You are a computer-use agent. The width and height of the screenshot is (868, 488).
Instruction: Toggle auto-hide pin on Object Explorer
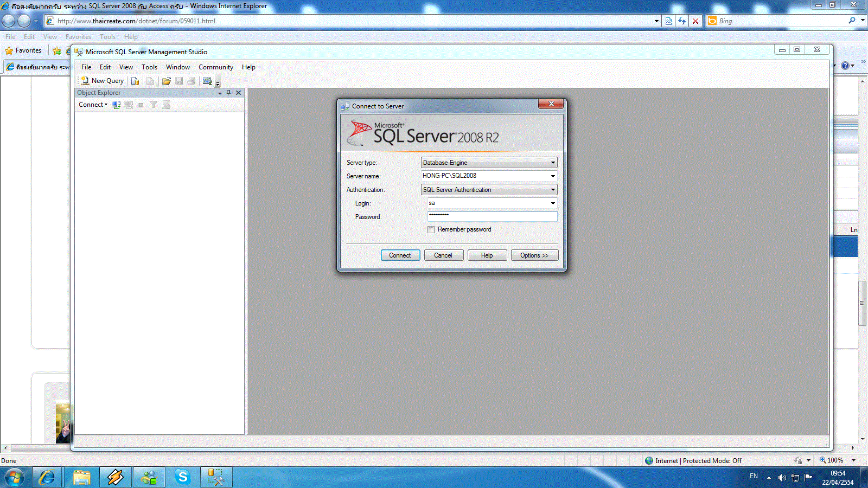pyautogui.click(x=229, y=93)
